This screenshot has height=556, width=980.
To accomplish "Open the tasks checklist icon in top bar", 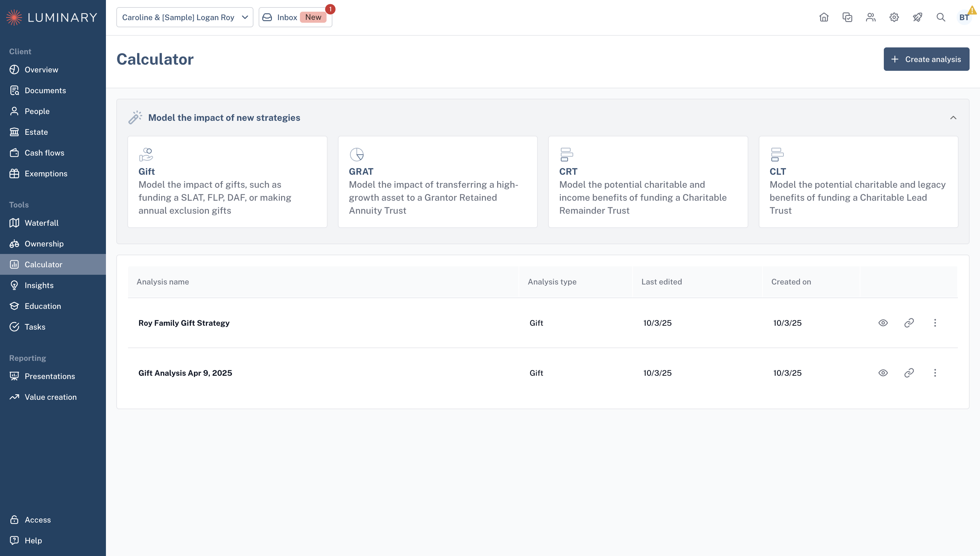I will pyautogui.click(x=847, y=17).
